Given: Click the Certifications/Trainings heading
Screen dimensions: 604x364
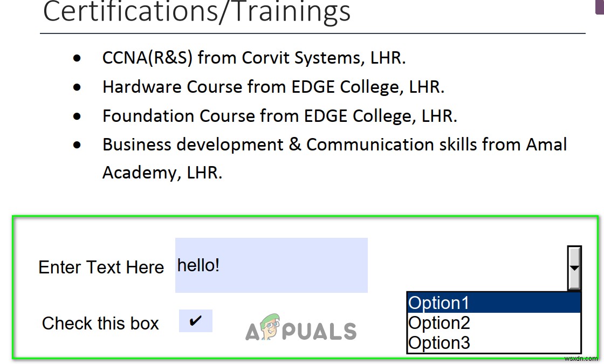Looking at the screenshot, I should pos(197,11).
